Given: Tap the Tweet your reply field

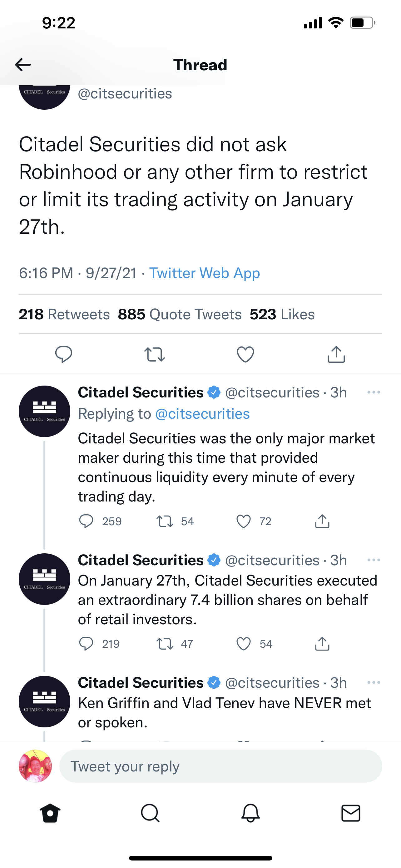Looking at the screenshot, I should (x=220, y=766).
